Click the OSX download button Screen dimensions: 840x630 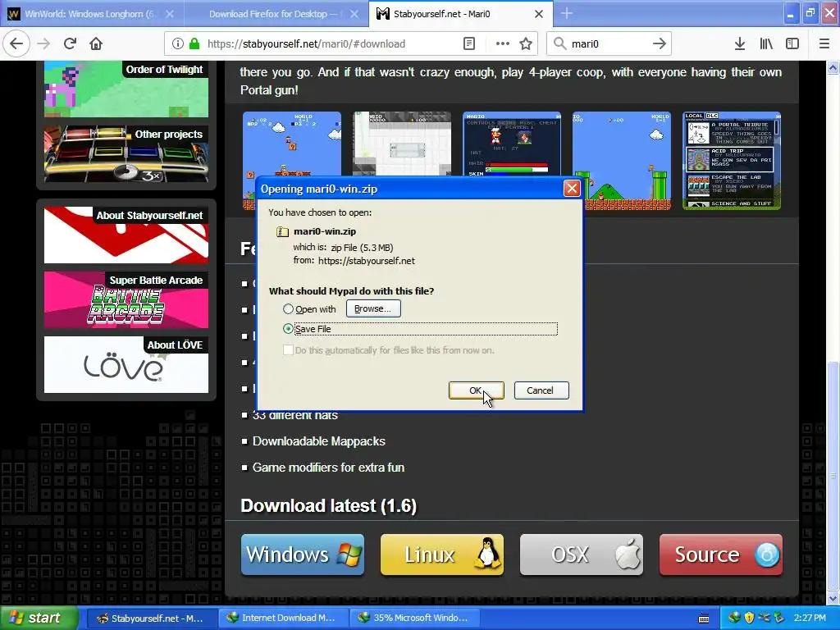coord(582,555)
